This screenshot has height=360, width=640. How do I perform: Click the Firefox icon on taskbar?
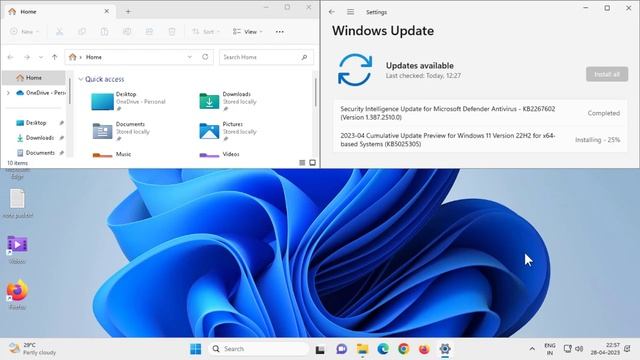(424, 349)
